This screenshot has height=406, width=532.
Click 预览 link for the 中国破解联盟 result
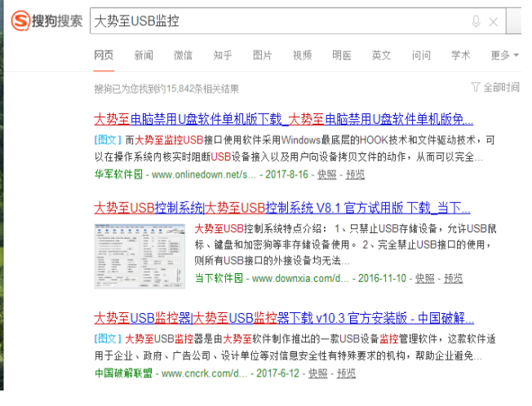(346, 373)
